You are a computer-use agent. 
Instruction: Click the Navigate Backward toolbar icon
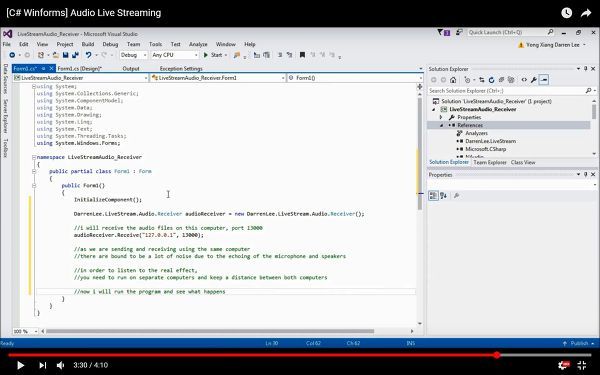point(12,55)
